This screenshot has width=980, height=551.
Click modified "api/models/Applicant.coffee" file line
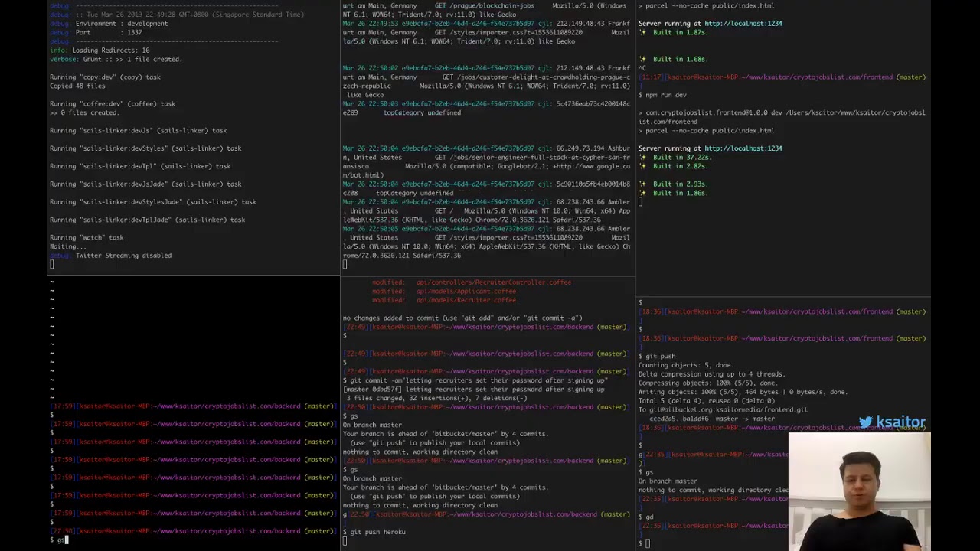(444, 292)
